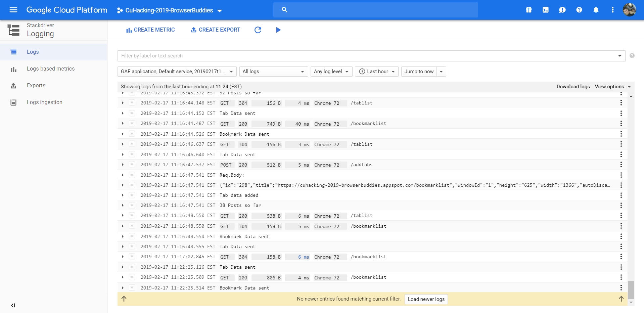This screenshot has height=313, width=644.
Task: Activate Cloud Shell terminal icon
Action: [x=546, y=10]
